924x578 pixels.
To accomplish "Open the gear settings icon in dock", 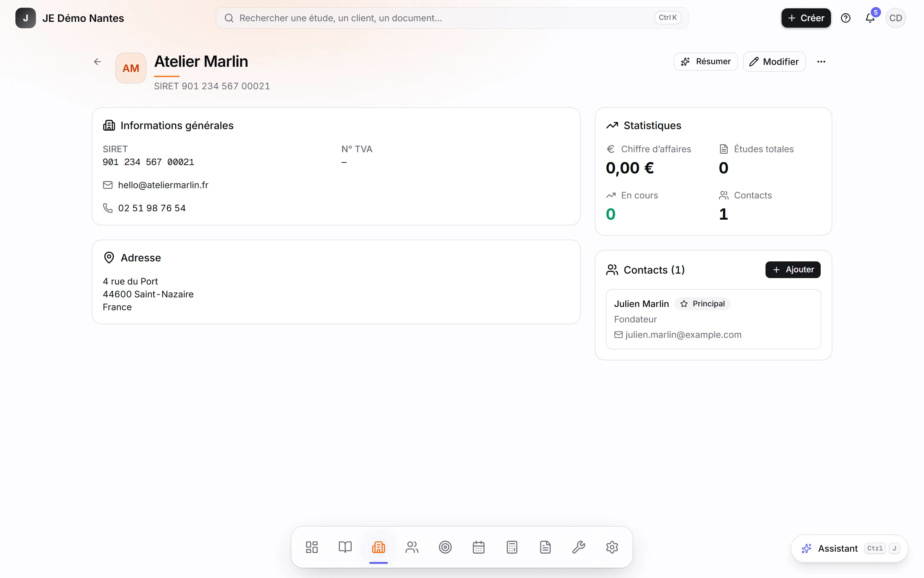I will (x=612, y=547).
